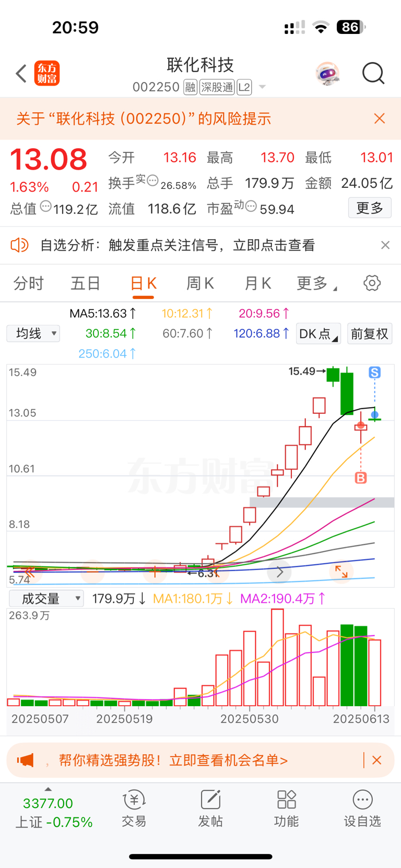Viewport: 401px width, 868px height.
Task: Open the 联化科技 risk warning notice
Action: pos(144,118)
